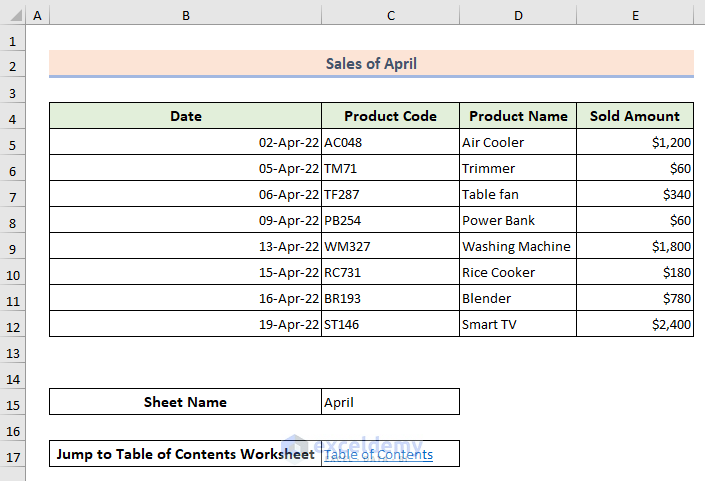Click the select-all corner triangle
Viewport: 705px width, 481px height.
tap(12, 16)
